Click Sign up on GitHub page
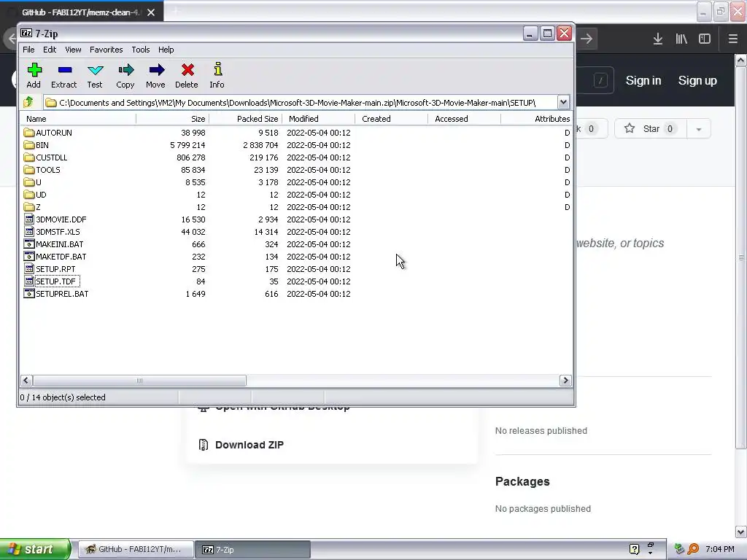The image size is (747, 560). click(x=697, y=80)
